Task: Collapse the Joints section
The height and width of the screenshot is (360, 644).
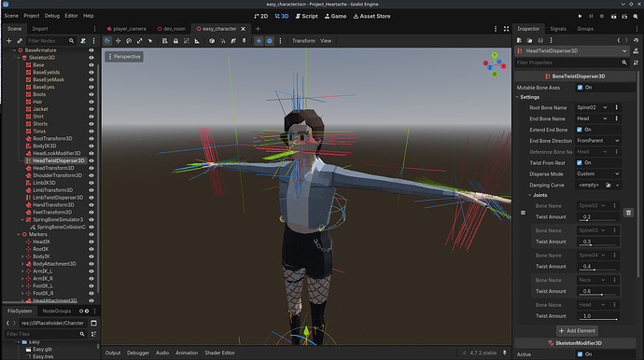Action: pos(529,196)
